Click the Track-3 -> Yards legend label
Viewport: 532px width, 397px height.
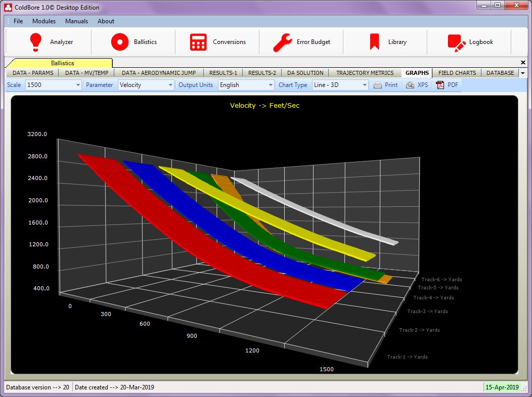point(427,311)
